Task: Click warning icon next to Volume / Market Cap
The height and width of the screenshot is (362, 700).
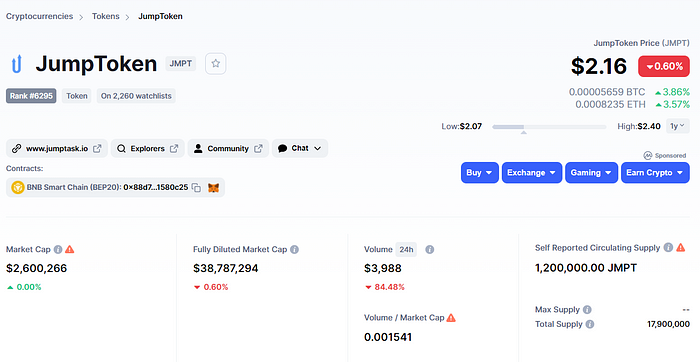Action: [x=451, y=318]
